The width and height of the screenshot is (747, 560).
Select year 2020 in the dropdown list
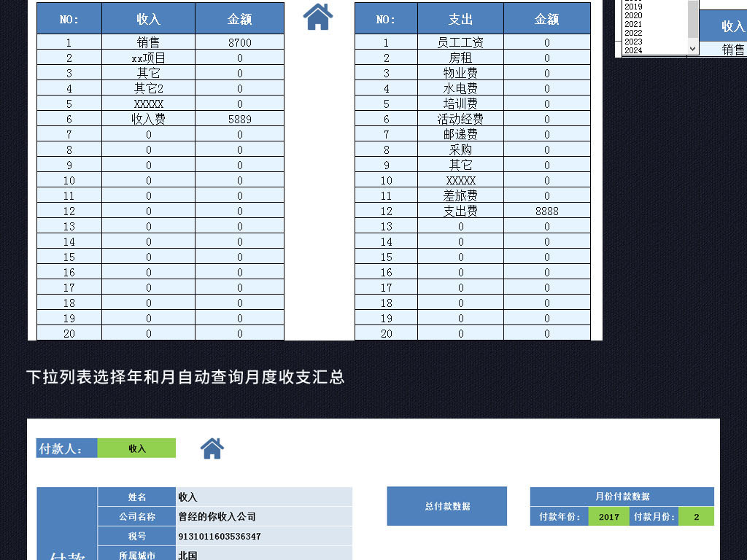tap(633, 15)
